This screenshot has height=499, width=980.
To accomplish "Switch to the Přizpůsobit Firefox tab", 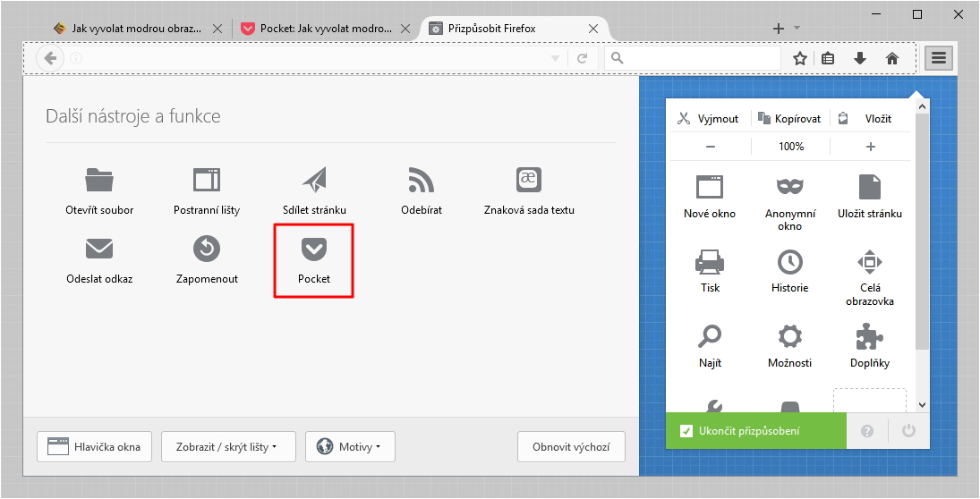I will pos(514,28).
